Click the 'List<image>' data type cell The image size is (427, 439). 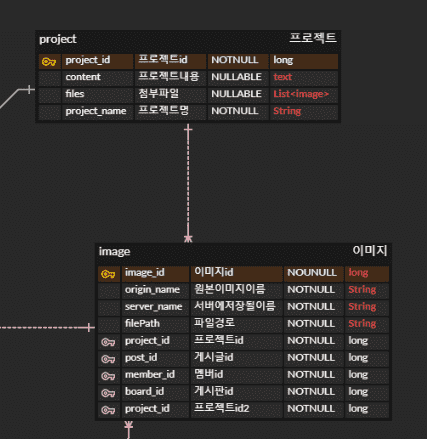click(304, 95)
